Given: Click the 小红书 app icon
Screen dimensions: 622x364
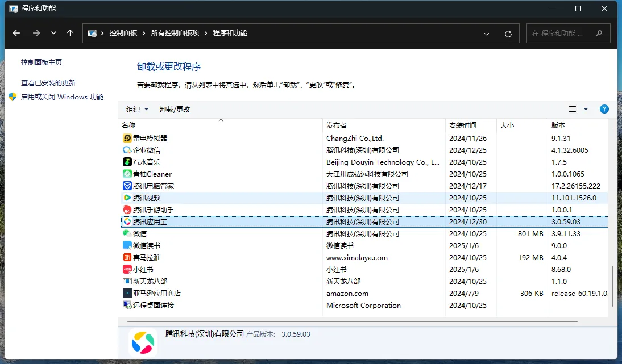Looking at the screenshot, I should coord(127,269).
